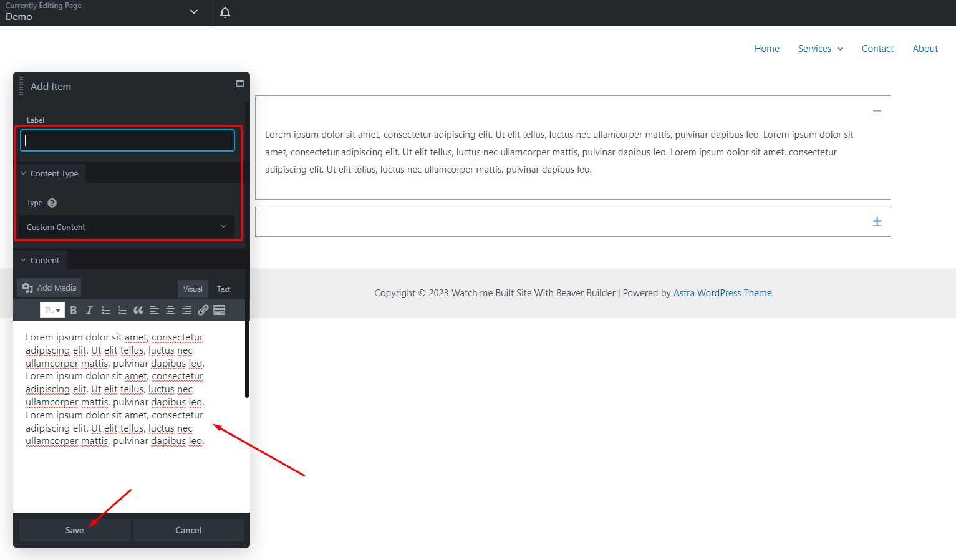Insert or edit a link
The height and width of the screenshot is (560, 956).
203,310
